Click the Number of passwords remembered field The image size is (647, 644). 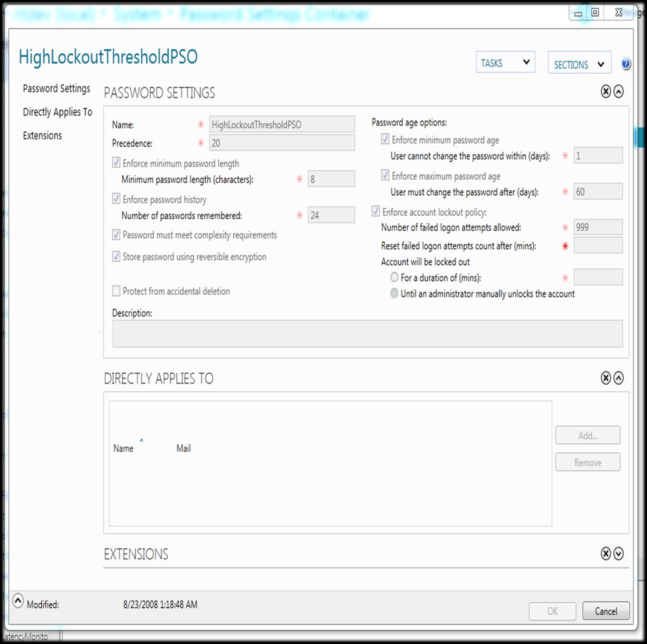331,215
